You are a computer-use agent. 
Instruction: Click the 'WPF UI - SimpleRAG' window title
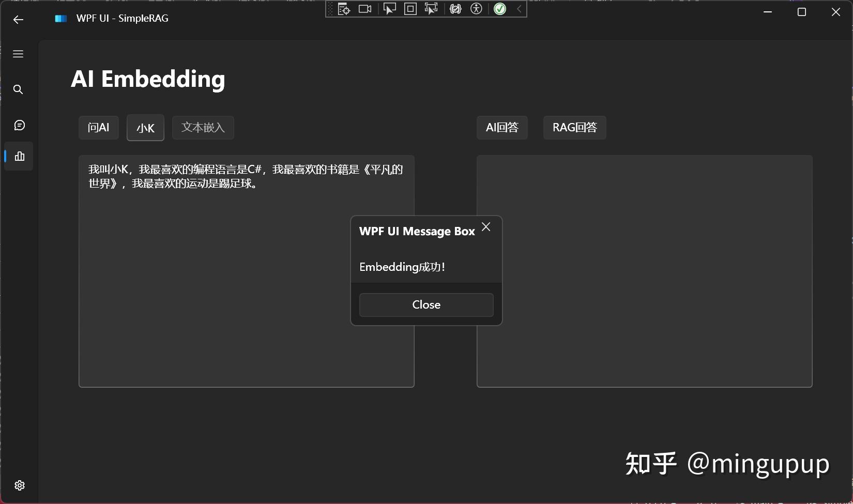click(123, 19)
